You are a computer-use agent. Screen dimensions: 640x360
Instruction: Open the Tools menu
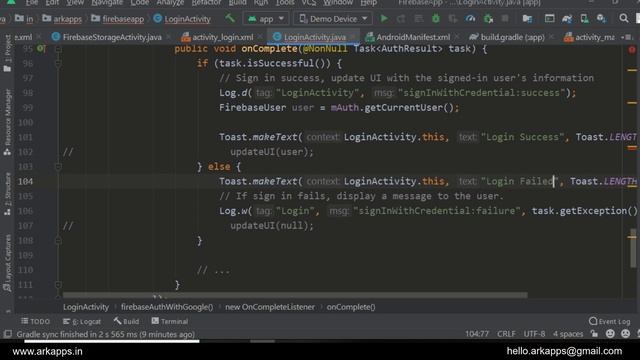pos(284,3)
